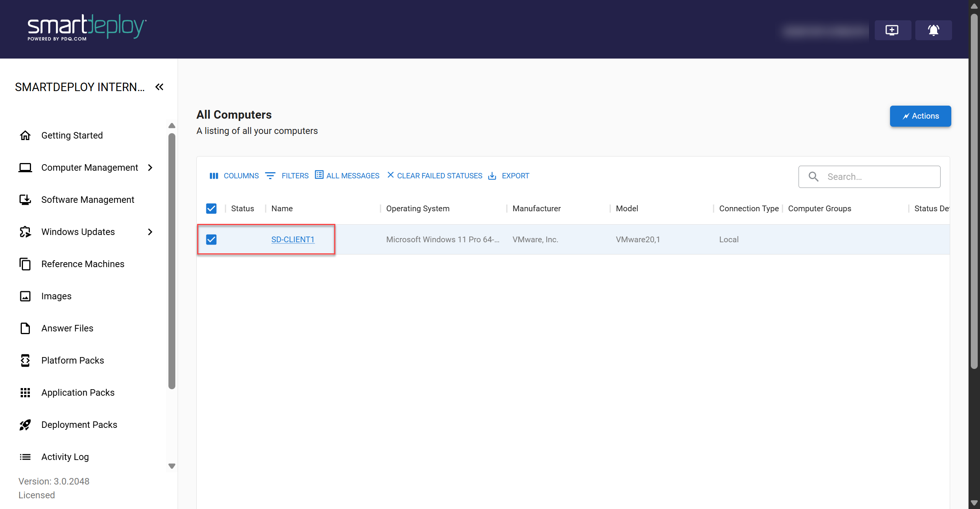The width and height of the screenshot is (980, 509).
Task: Click the Software Management download icon
Action: 25,200
